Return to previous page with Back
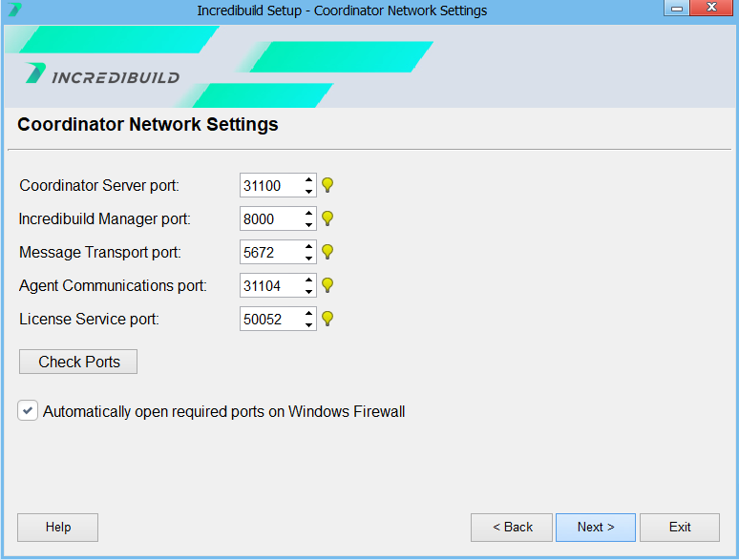739x560 pixels. pyautogui.click(x=512, y=528)
